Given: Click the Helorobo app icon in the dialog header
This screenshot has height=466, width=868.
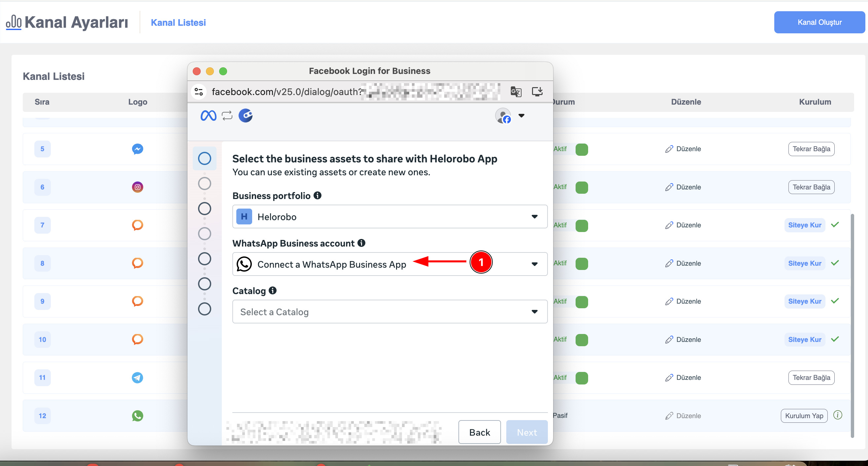Looking at the screenshot, I should click(x=246, y=116).
